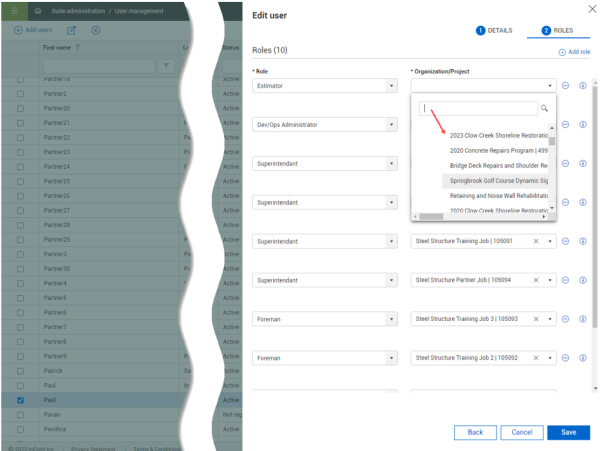Expand dropdown for Steel Structure Training Job 2
Image resolution: width=600 pixels, height=451 pixels.
[x=550, y=358]
